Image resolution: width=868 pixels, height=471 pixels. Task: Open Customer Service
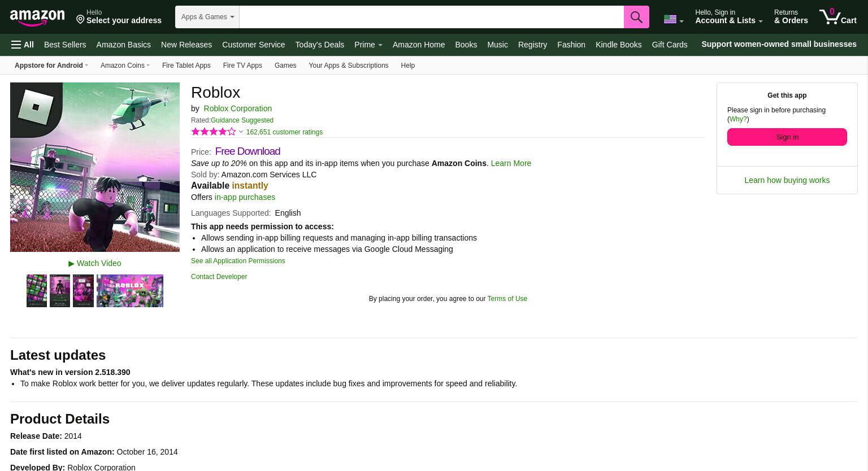(253, 45)
